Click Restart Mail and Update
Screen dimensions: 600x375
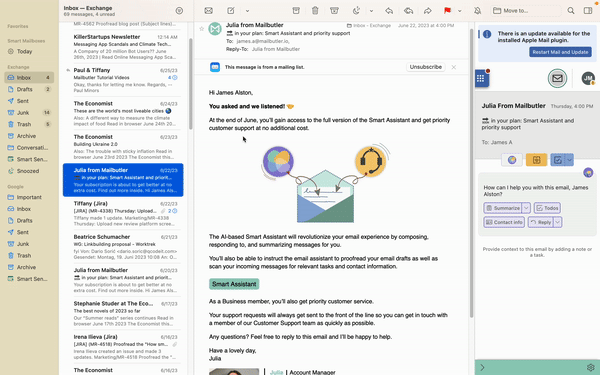(560, 52)
